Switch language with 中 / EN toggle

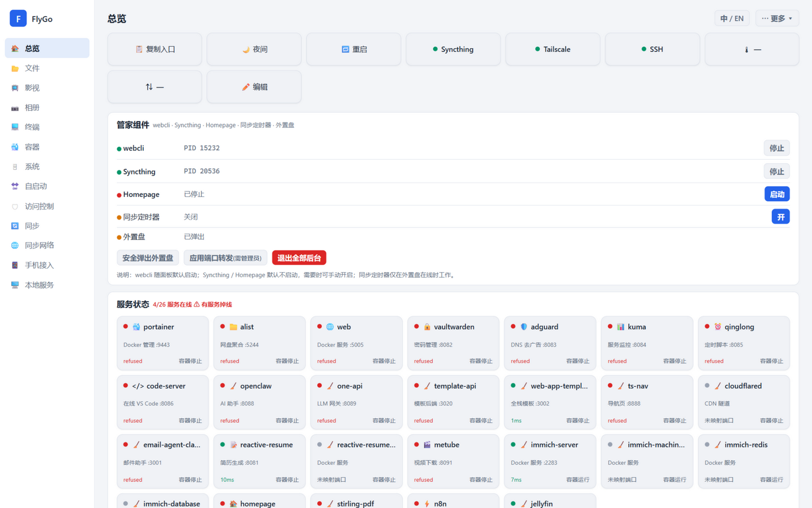click(732, 19)
